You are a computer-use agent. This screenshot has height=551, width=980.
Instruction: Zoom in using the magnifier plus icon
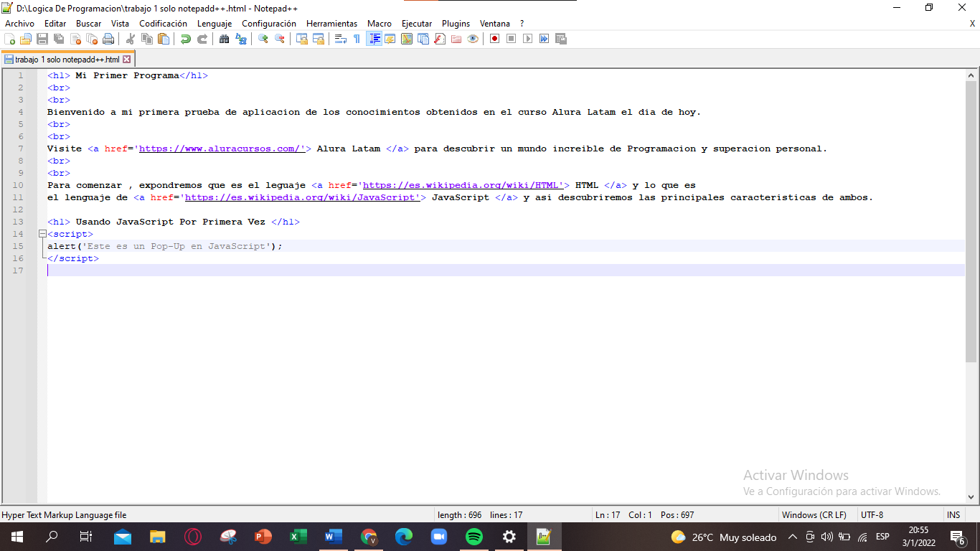pyautogui.click(x=263, y=39)
